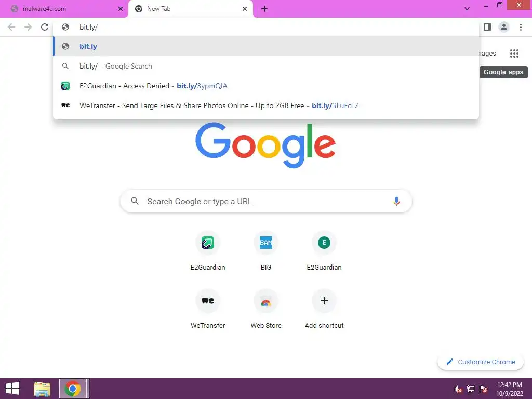
Task: Click the globe icon in address bar
Action: 65,27
